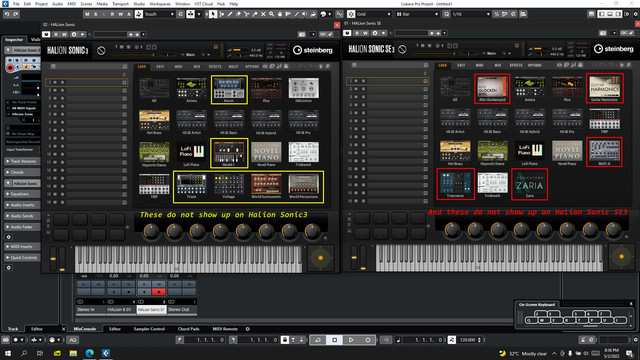Pick Trium instrument in HALion Sonic 3
Screen dimensions: 640x360
coord(191,186)
